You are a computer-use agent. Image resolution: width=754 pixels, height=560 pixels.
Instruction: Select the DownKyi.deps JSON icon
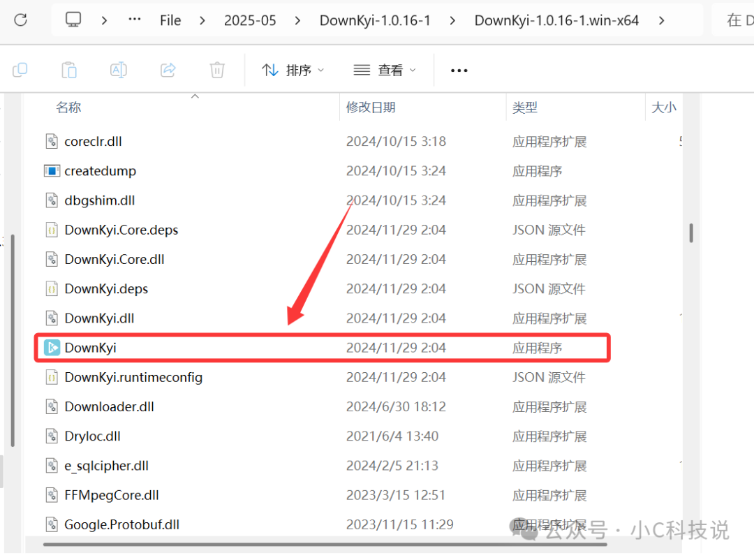(52, 288)
